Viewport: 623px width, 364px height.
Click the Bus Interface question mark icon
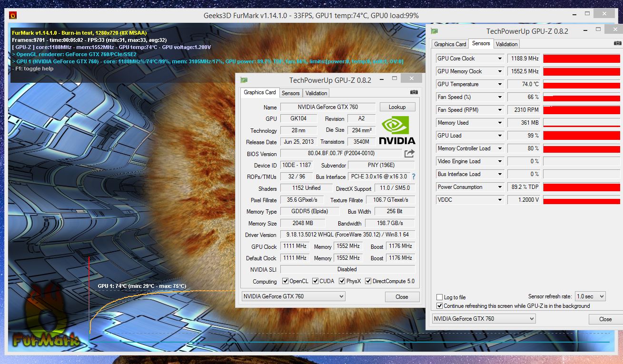pyautogui.click(x=414, y=177)
